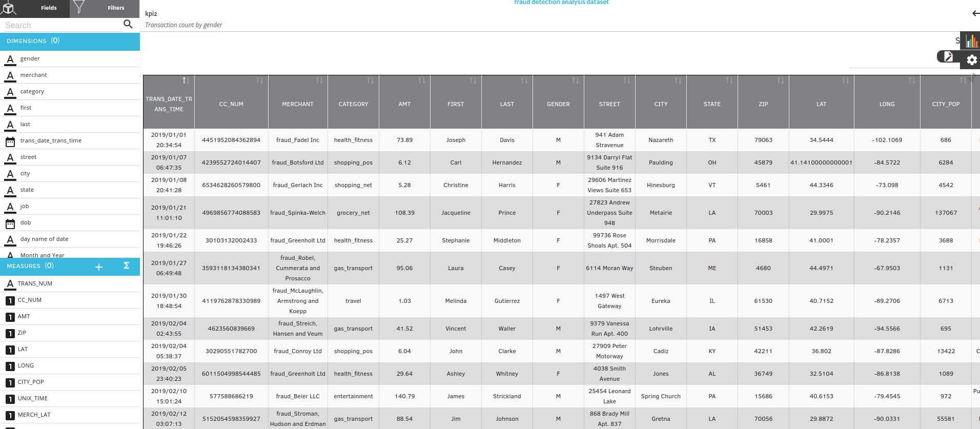Click the numeric type icon beside AMT
980x429 pixels.
click(x=10, y=317)
